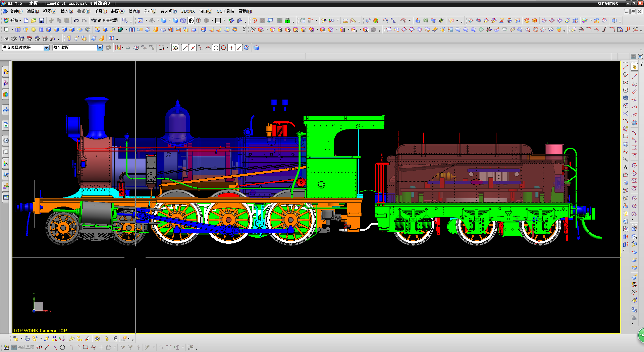This screenshot has width=644, height=352.
Task: Open the 首选项(P) preferences menu
Action: [x=168, y=11]
